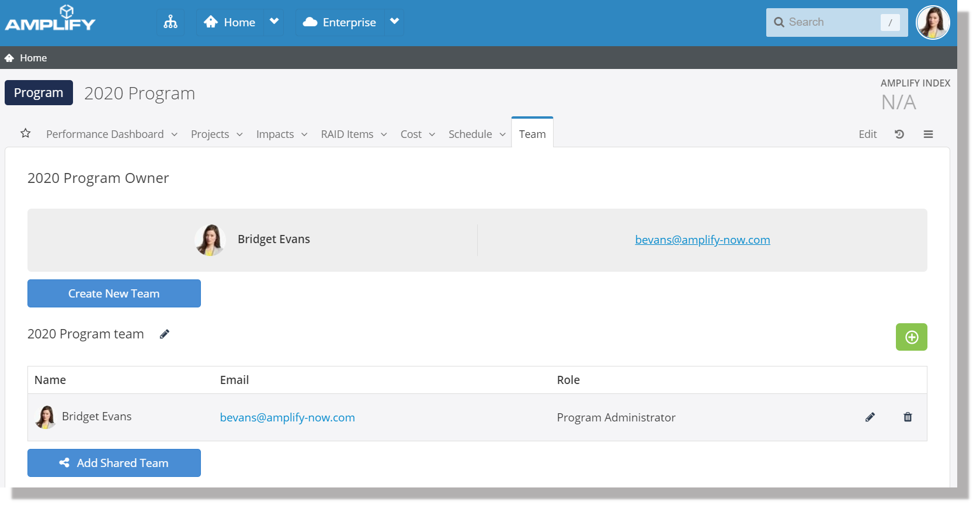Click the Add Shared Team button
980x505 pixels.
[x=114, y=463]
